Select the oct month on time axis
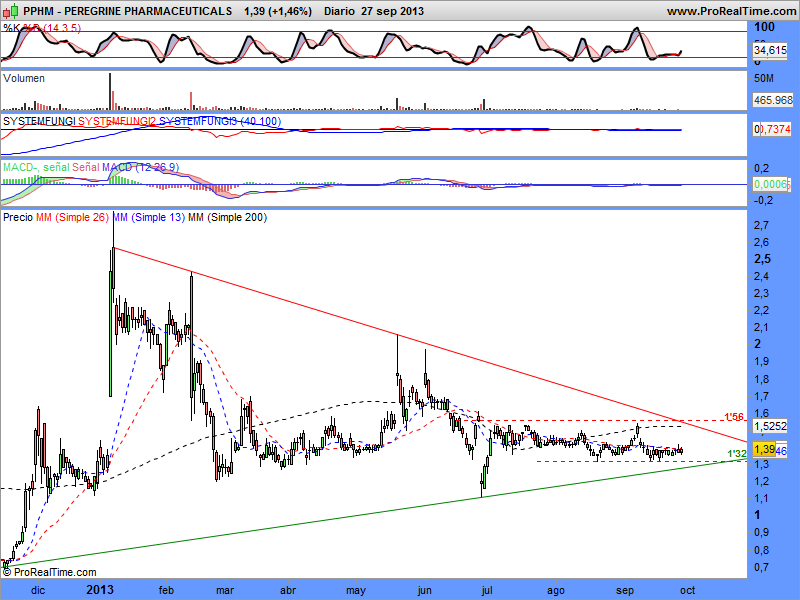Image resolution: width=800 pixels, height=600 pixels. click(x=687, y=590)
